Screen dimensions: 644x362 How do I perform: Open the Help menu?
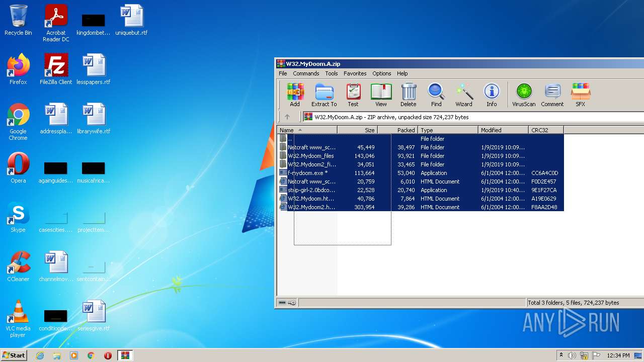tap(403, 73)
